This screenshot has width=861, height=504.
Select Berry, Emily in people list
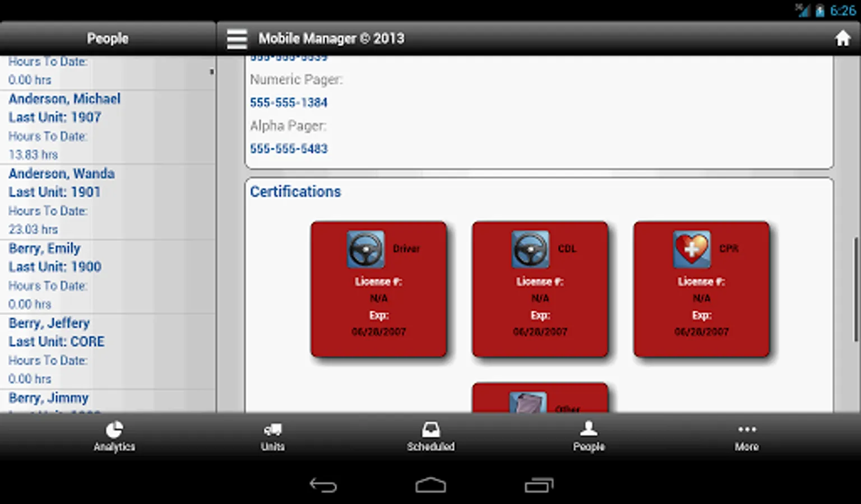coord(44,249)
